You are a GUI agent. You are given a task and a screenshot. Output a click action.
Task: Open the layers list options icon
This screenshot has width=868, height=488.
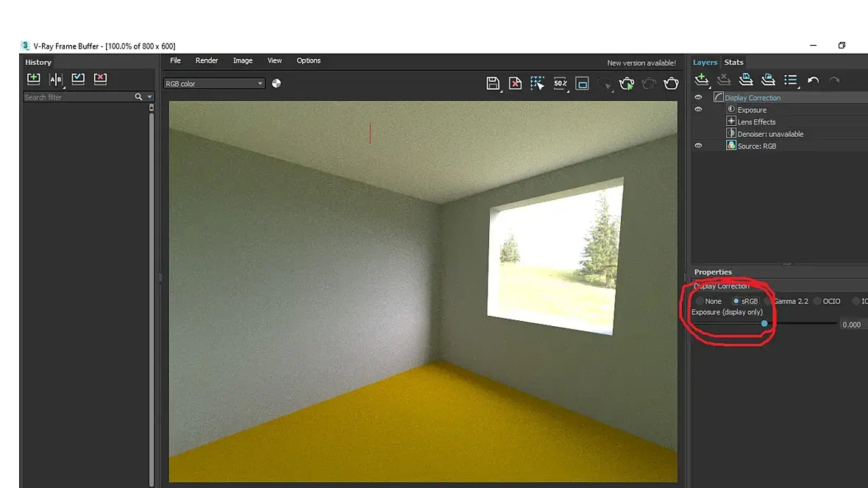tap(791, 80)
